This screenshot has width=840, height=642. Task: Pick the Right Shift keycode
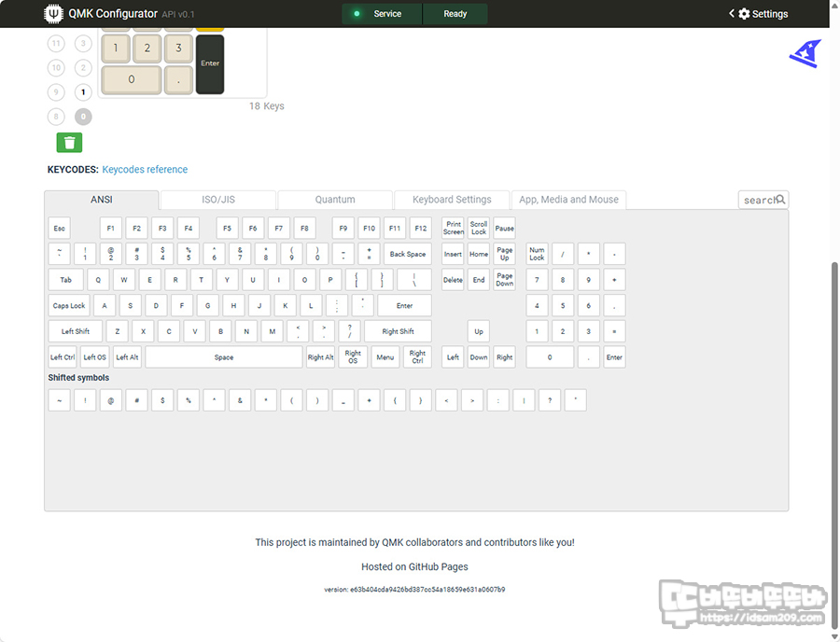[398, 331]
